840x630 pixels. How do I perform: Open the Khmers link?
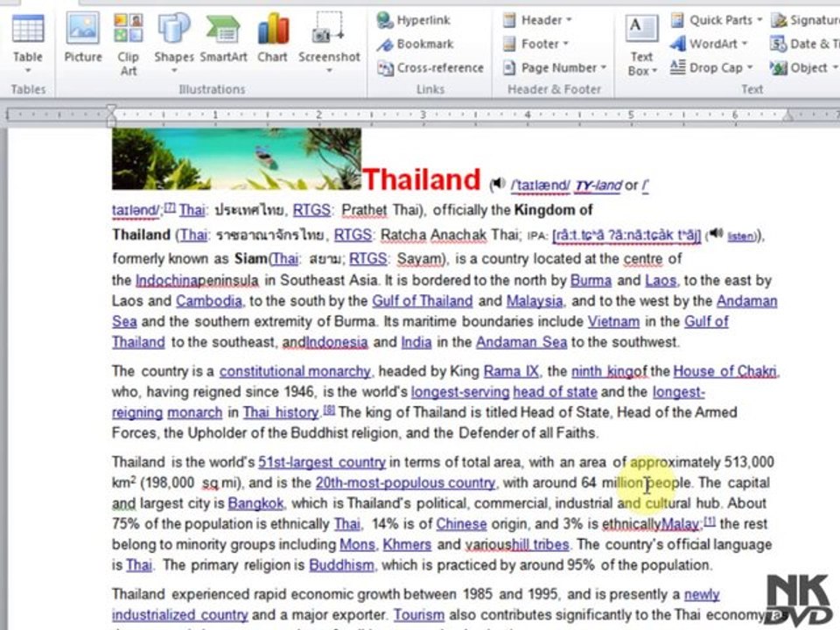(407, 544)
